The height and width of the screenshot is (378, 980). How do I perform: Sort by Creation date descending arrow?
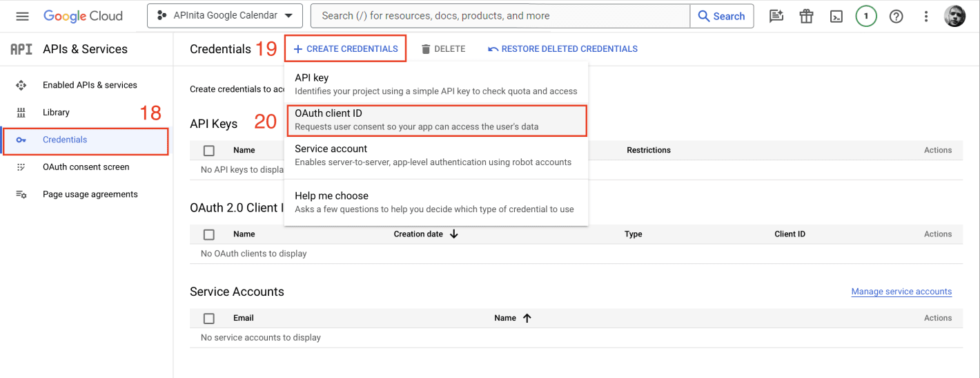[x=454, y=234]
